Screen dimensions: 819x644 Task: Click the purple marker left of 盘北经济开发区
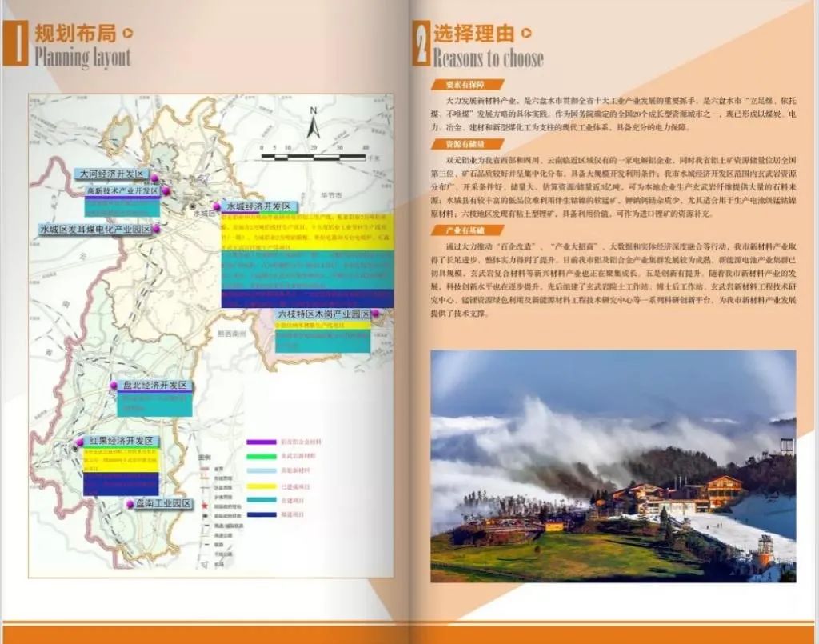[x=114, y=386]
